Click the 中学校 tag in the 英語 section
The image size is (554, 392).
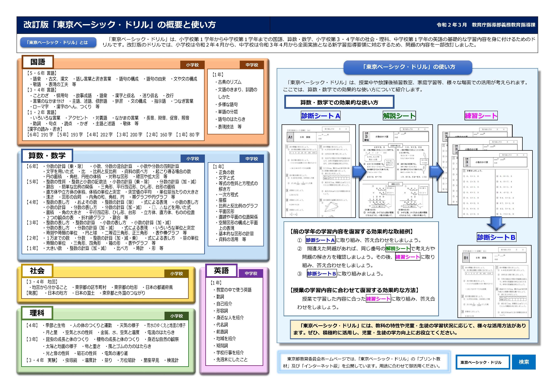pyautogui.click(x=251, y=273)
